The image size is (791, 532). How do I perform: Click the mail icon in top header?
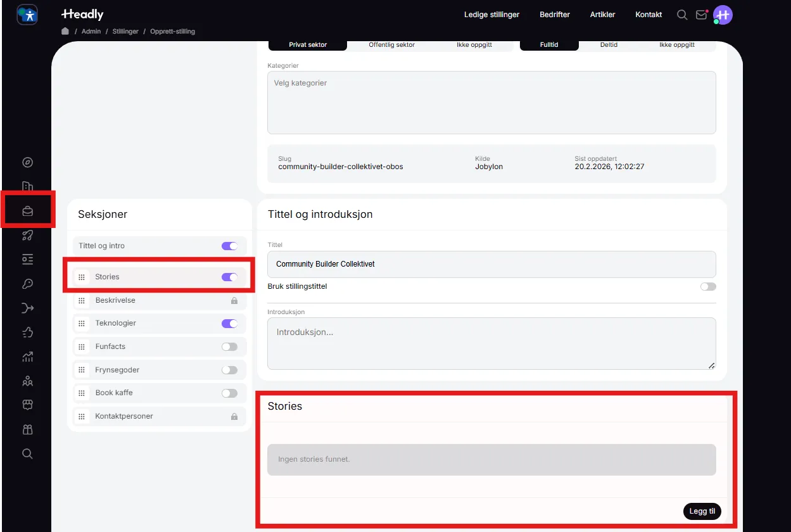click(x=701, y=15)
